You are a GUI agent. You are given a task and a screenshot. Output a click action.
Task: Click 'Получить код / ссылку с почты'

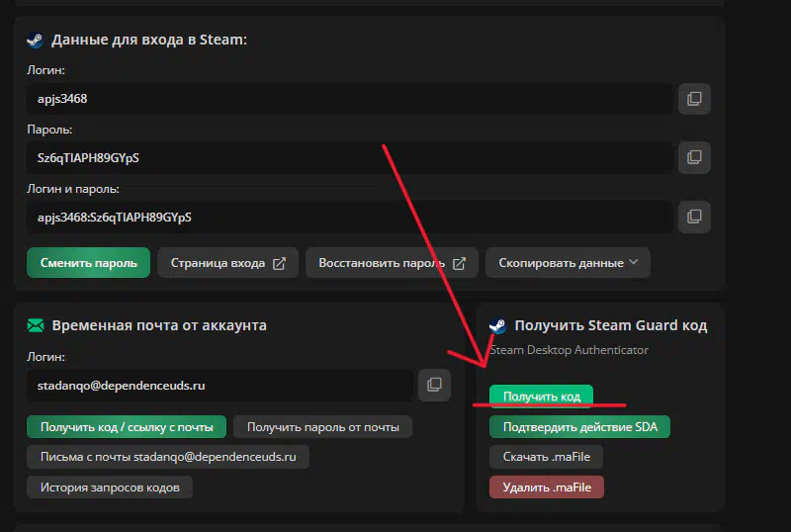tap(127, 427)
